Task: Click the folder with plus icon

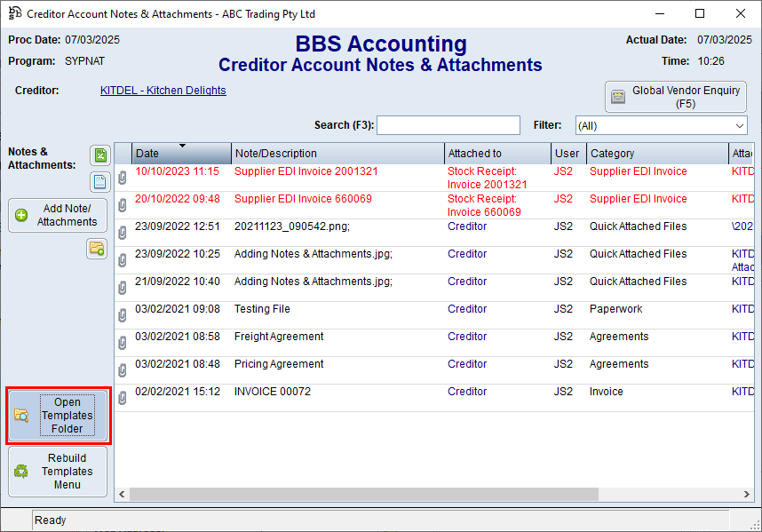Action: 96,250
